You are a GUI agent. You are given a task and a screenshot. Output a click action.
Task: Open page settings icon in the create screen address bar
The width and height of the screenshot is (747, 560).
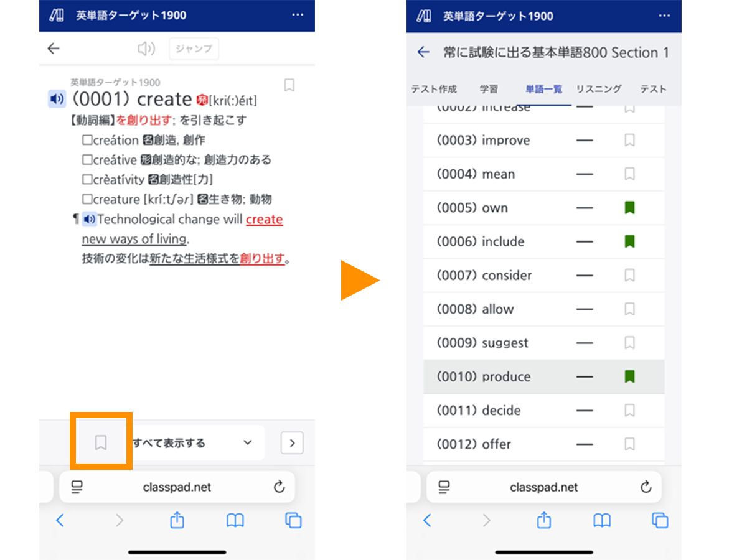pos(77,487)
